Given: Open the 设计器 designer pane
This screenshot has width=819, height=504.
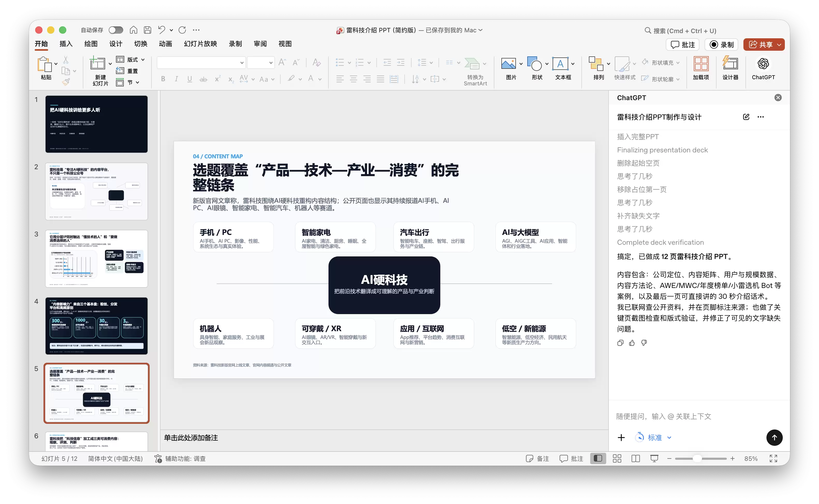Looking at the screenshot, I should 730,68.
